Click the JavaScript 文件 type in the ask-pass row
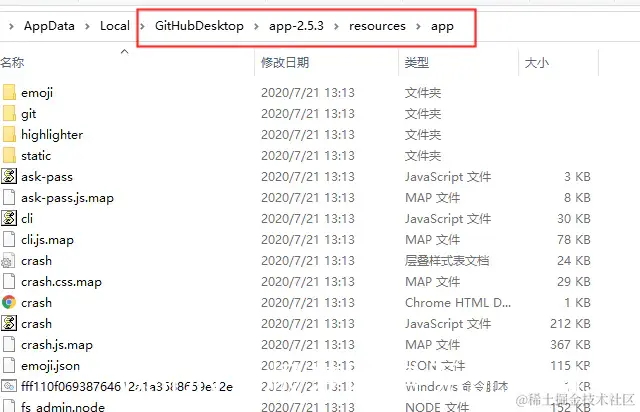Image resolution: width=640 pixels, height=412 pixels. tap(448, 176)
